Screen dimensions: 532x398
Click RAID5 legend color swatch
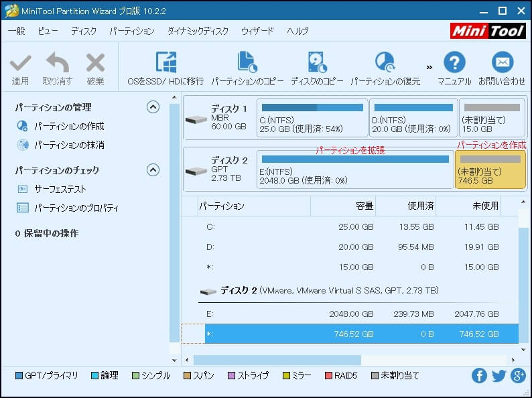click(328, 376)
